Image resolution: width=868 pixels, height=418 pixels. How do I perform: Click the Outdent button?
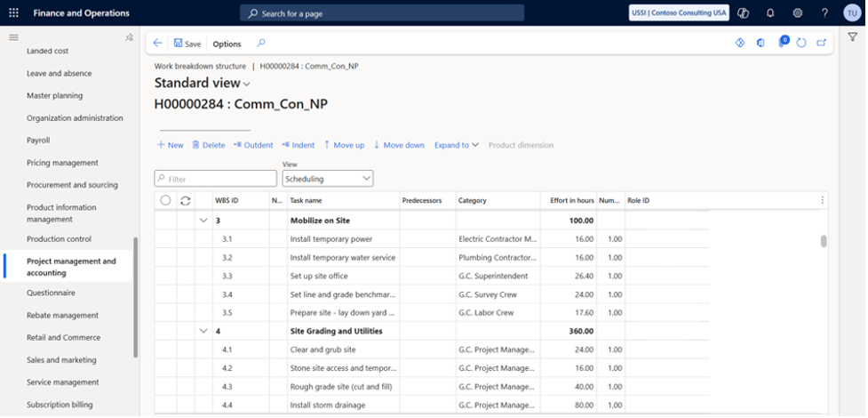[x=253, y=145]
